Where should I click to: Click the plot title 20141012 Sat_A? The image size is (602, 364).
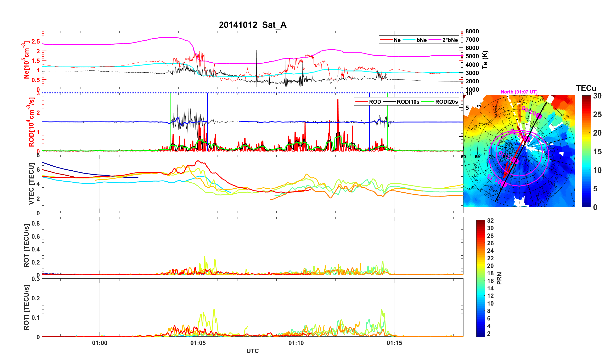point(252,25)
